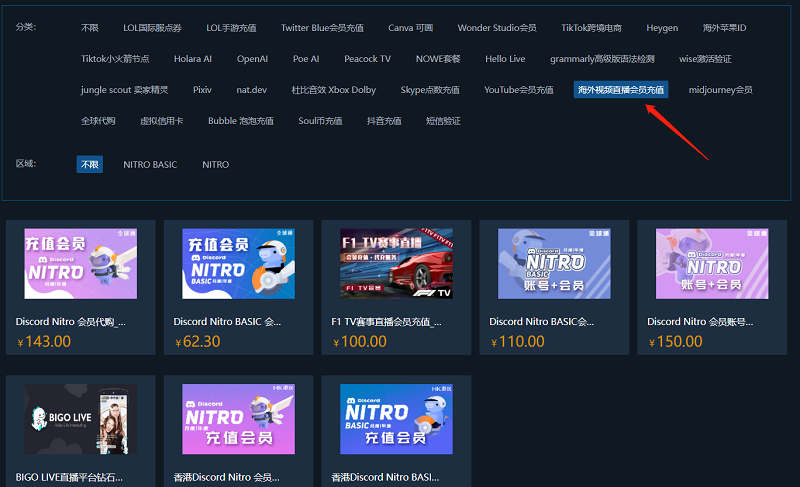800x487 pixels.
Task: Select 抖音充值 category
Action: (384, 121)
